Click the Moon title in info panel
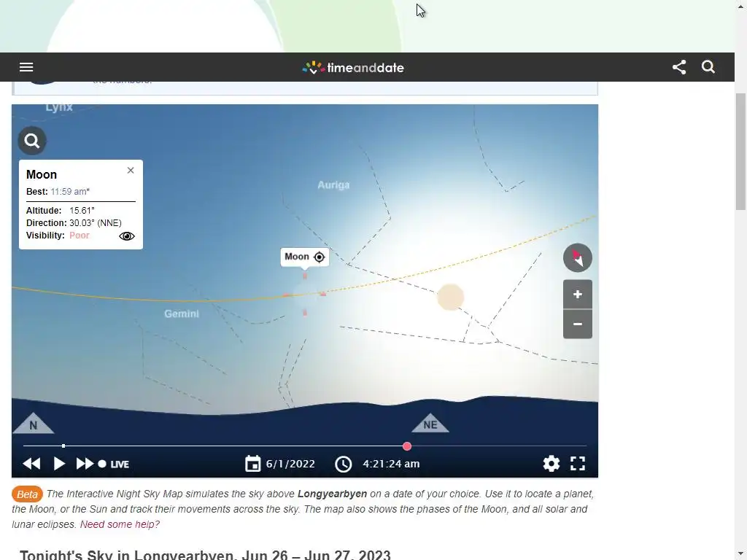Screen dimensions: 747x560 tap(42, 174)
